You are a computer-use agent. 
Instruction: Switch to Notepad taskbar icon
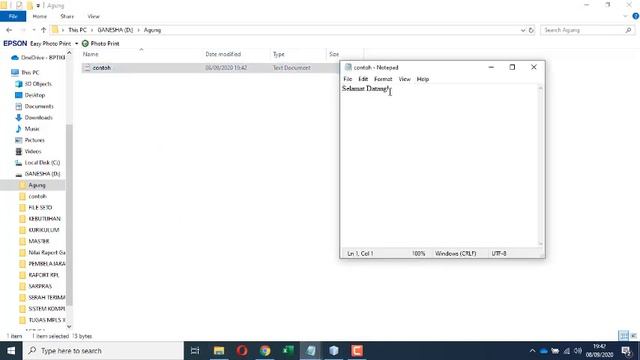tap(311, 351)
